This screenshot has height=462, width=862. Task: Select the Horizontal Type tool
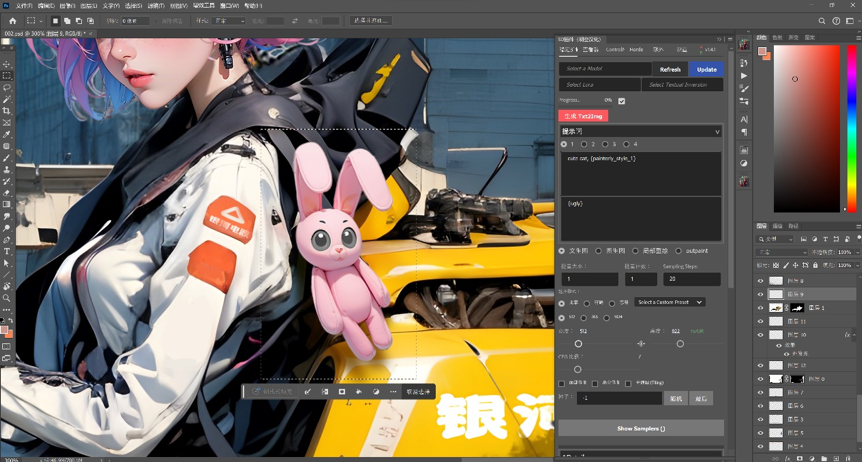(x=7, y=251)
